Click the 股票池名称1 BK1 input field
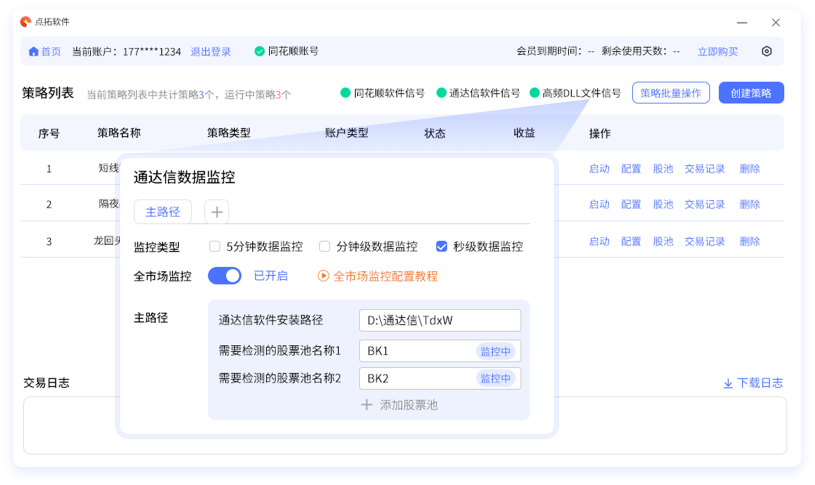815x485 pixels. (x=440, y=351)
